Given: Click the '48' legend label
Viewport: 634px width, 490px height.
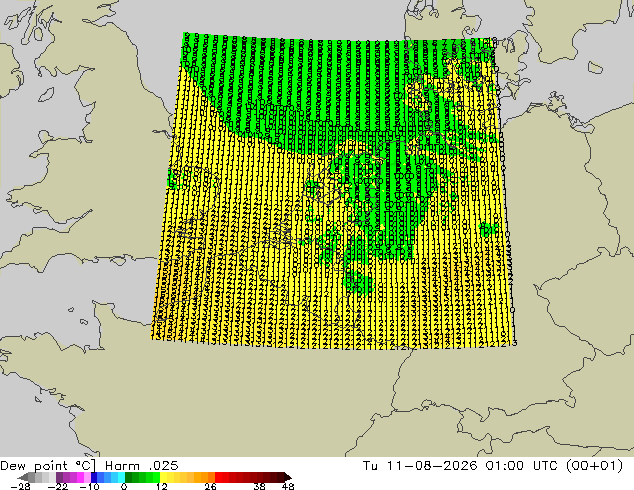Looking at the screenshot, I should [288, 486].
